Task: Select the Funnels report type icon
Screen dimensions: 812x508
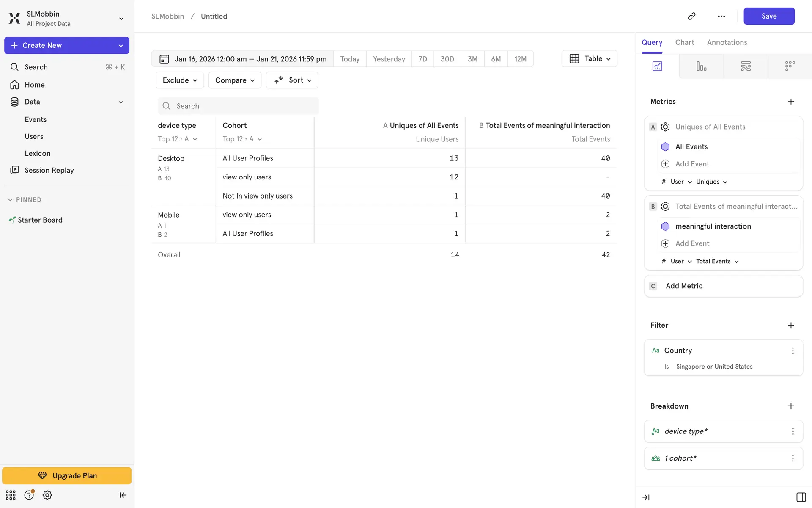Action: [x=701, y=66]
